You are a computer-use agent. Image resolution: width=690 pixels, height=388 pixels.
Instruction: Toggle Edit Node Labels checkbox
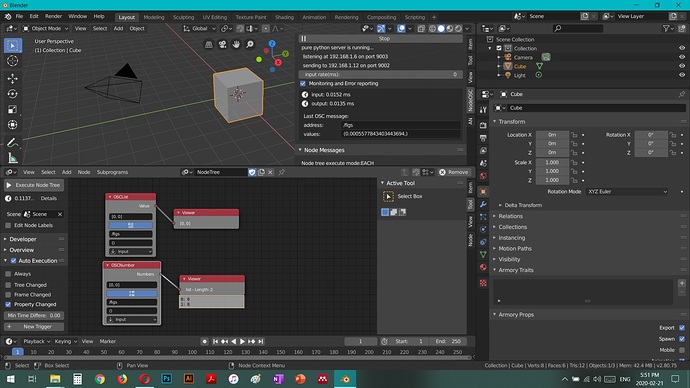pyautogui.click(x=8, y=225)
